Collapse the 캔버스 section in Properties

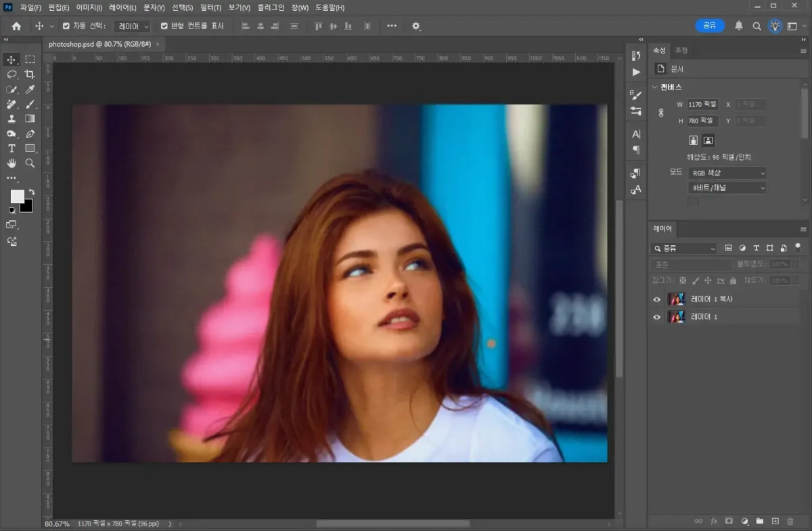(x=654, y=87)
